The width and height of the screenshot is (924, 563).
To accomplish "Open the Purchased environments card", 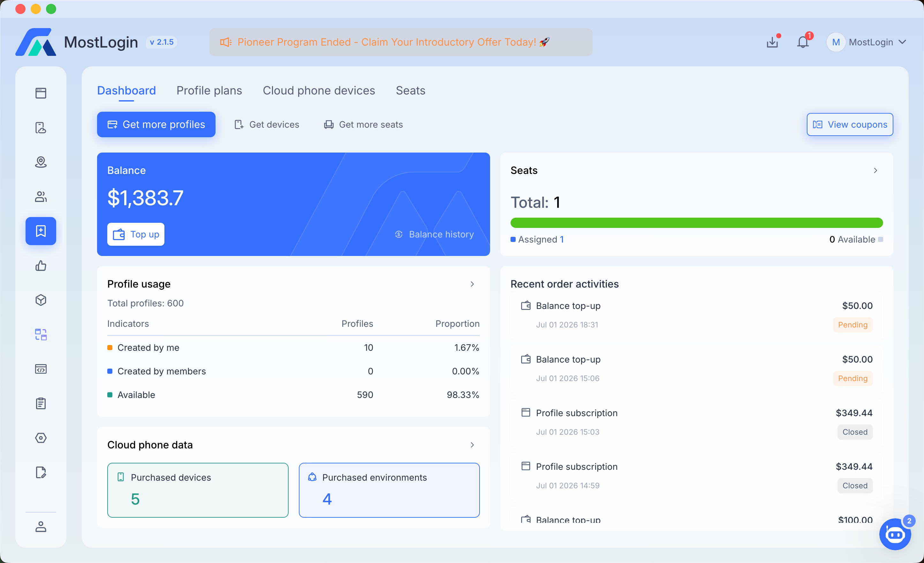I will pyautogui.click(x=389, y=490).
